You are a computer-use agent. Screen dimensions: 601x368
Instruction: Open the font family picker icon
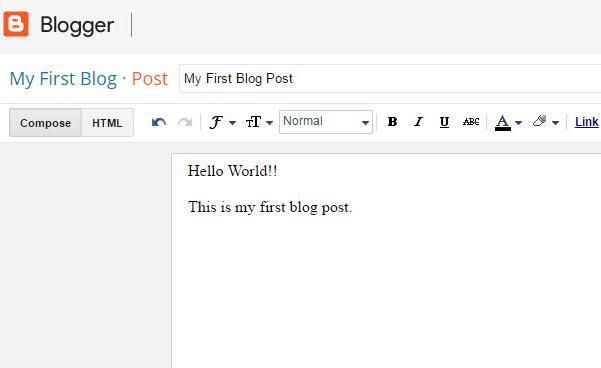click(216, 122)
